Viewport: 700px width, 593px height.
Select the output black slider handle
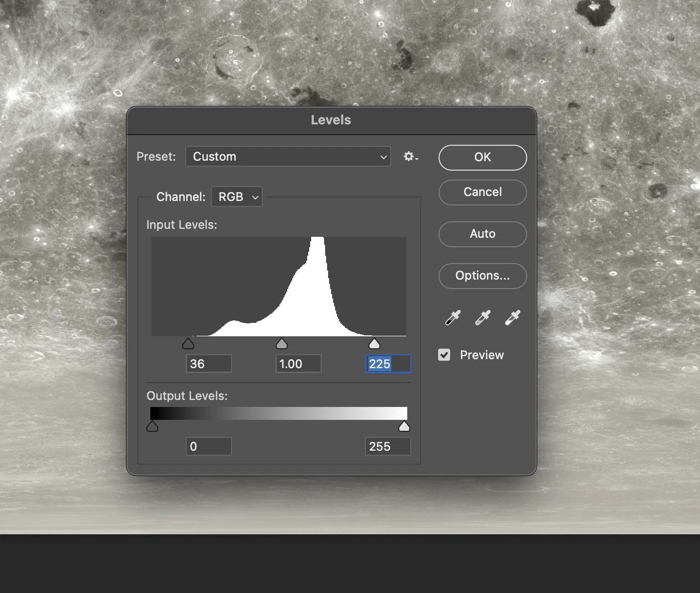[x=152, y=426]
